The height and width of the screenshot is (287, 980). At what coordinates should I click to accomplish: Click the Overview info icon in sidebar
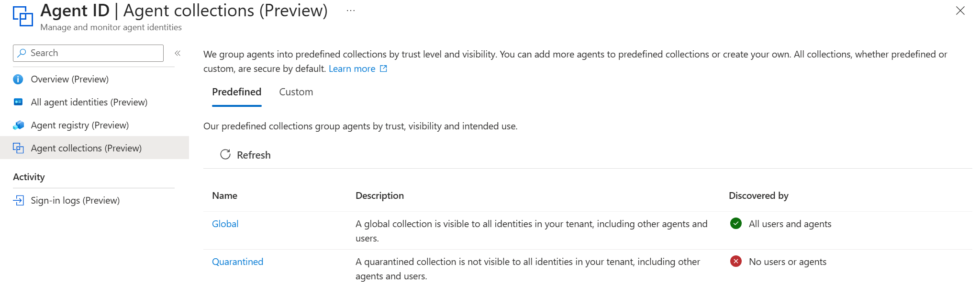tap(18, 79)
